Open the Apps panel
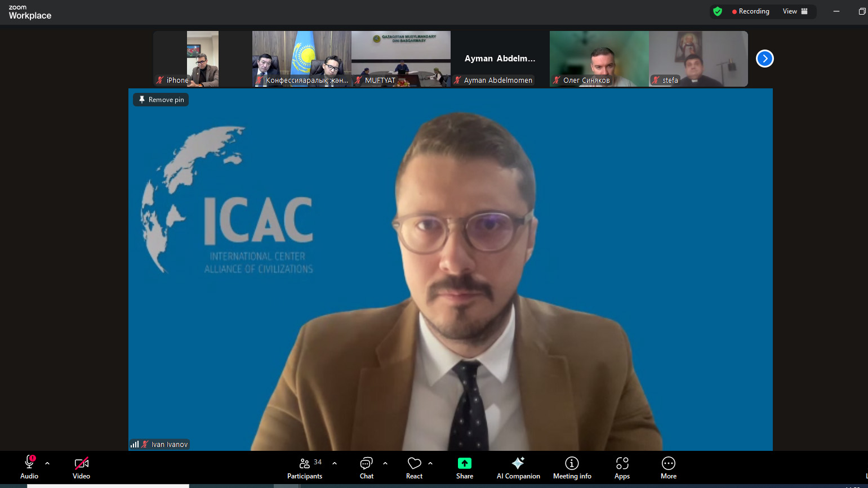Screen dimensions: 868x488 (622, 468)
